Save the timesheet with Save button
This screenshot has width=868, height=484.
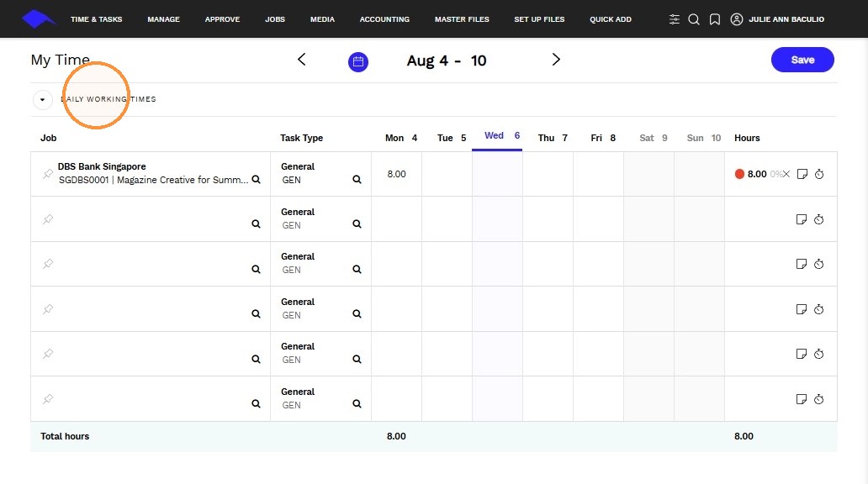point(802,60)
